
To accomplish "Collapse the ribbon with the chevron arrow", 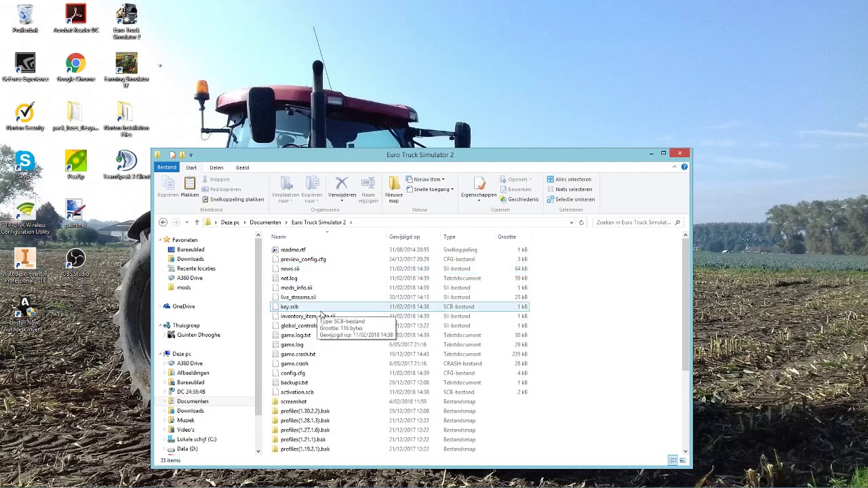I will [675, 167].
